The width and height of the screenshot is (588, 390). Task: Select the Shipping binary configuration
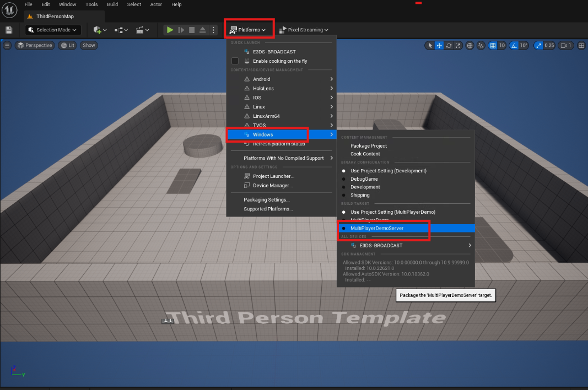pos(360,195)
